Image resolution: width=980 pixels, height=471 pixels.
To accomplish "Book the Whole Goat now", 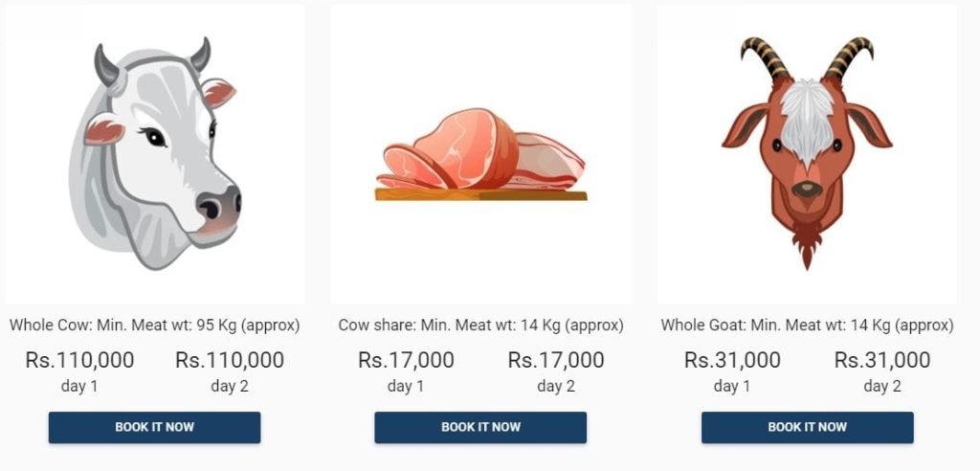I will 807,427.
